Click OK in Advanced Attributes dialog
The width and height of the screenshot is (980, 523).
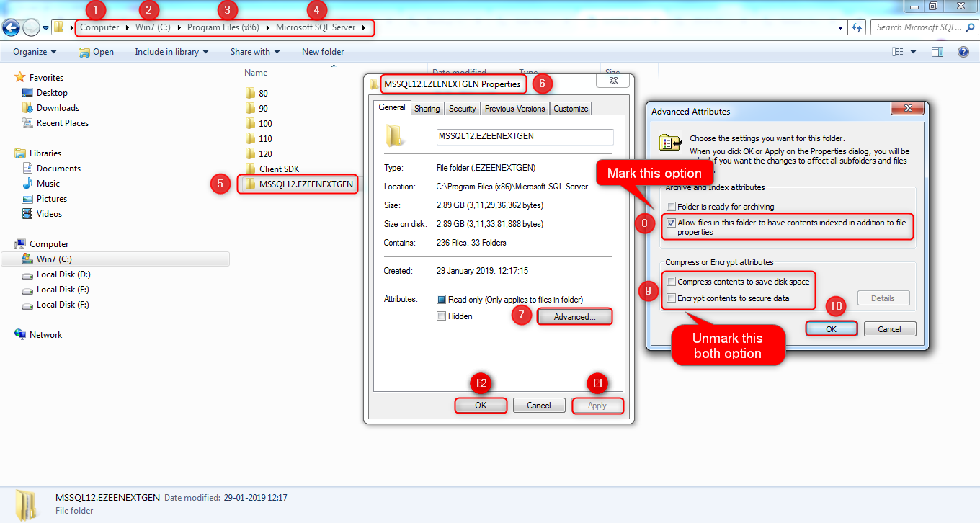(x=832, y=328)
